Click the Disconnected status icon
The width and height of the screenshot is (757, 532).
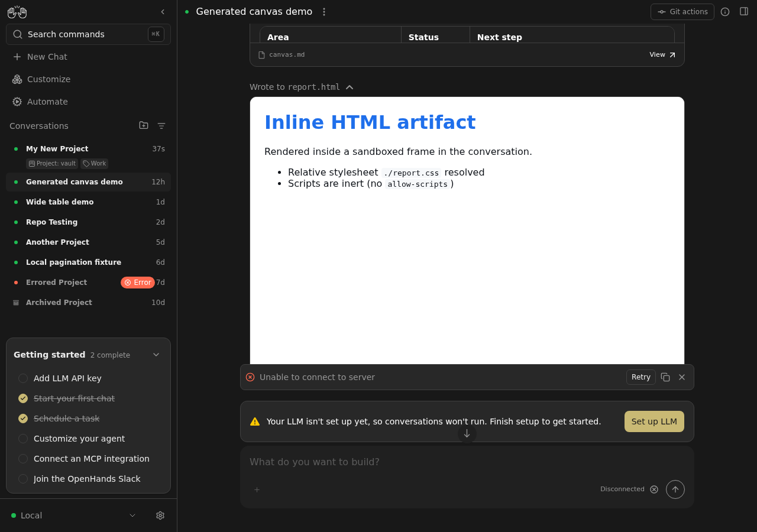[x=654, y=489]
